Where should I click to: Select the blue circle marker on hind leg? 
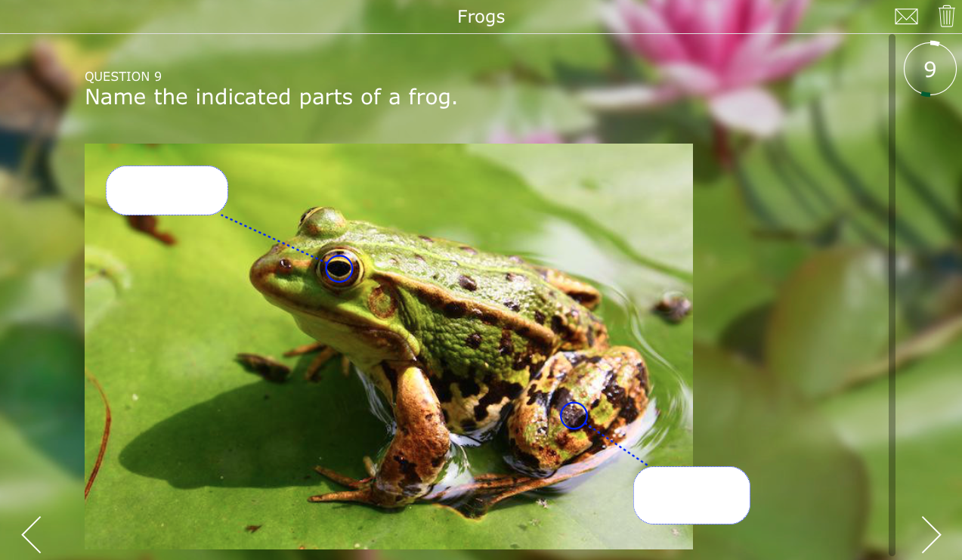[574, 416]
